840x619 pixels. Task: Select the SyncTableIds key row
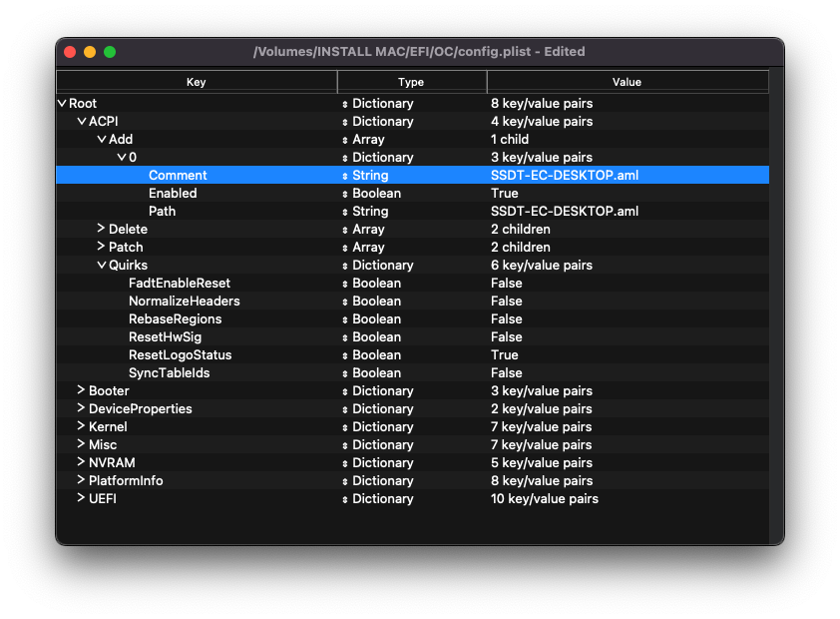(169, 373)
